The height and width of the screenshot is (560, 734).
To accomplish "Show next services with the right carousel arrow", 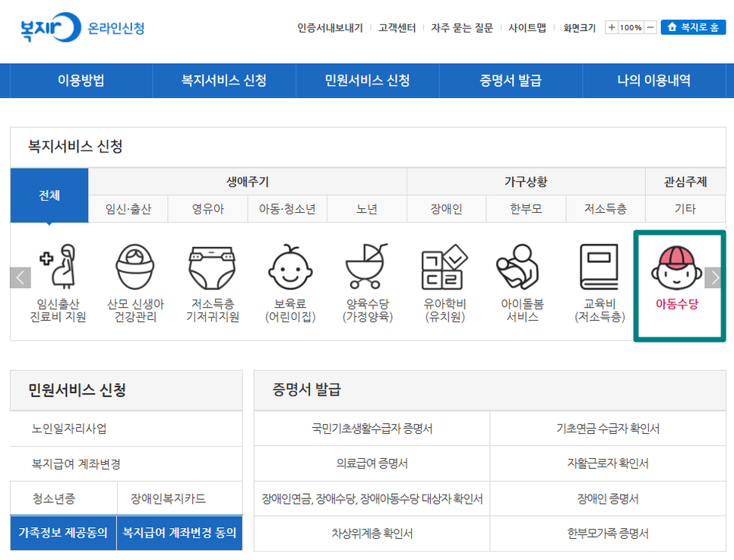I will (x=715, y=277).
